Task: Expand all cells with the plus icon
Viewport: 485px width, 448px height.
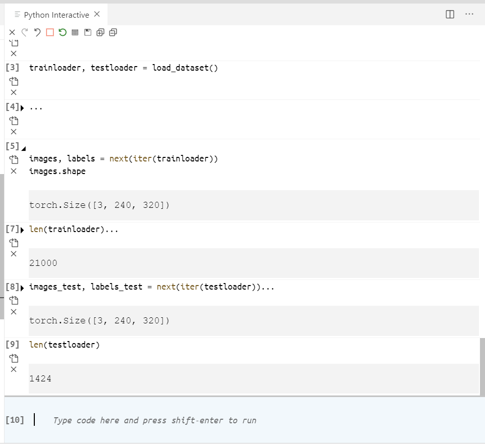Action: pyautogui.click(x=100, y=32)
